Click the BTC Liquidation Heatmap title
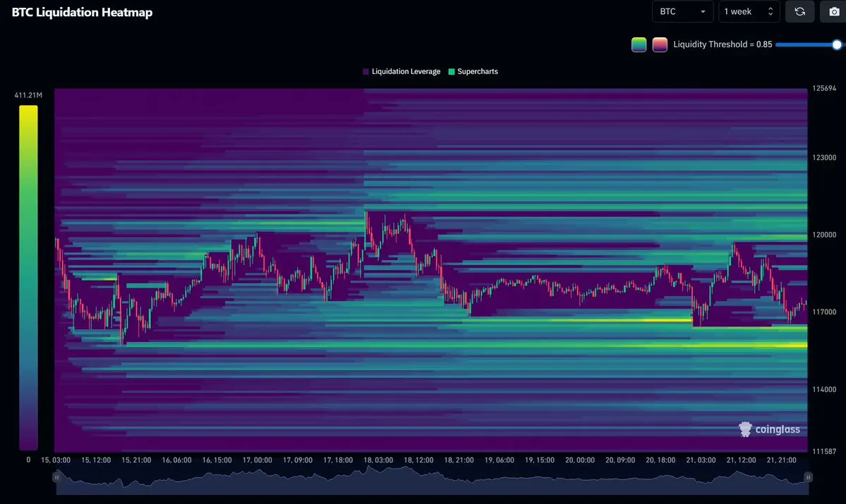846x504 pixels. click(82, 13)
